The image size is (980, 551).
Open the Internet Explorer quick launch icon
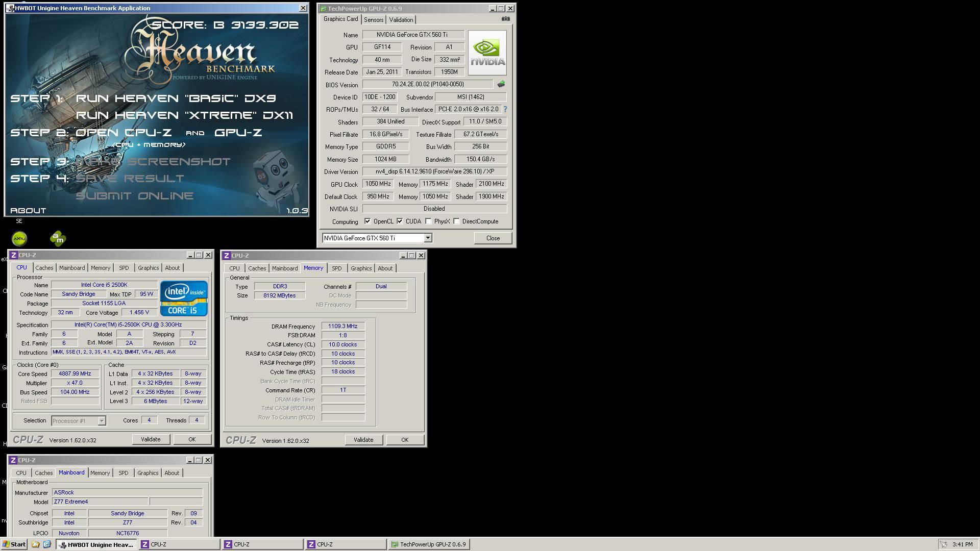coord(47,544)
